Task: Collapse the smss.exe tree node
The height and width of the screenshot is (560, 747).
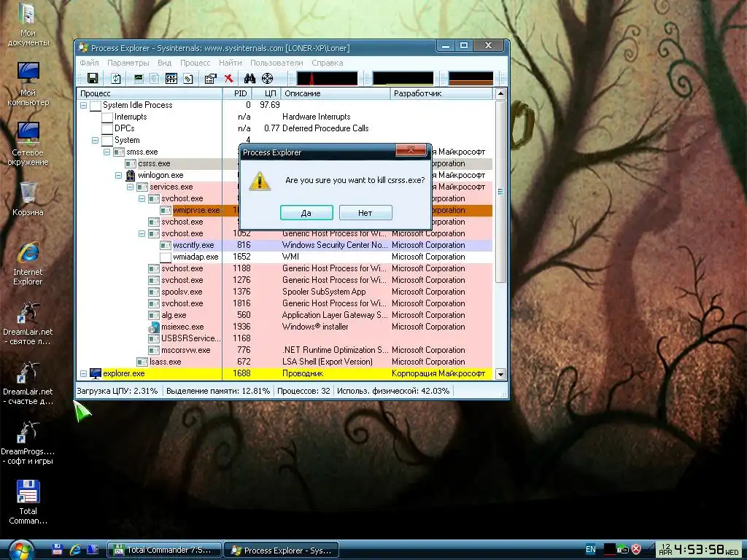Action: coord(107,152)
